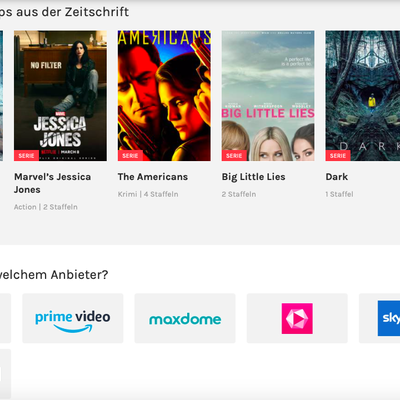Open the Big Little Lies poster
Image resolution: width=400 pixels, height=400 pixels.
[x=268, y=96]
